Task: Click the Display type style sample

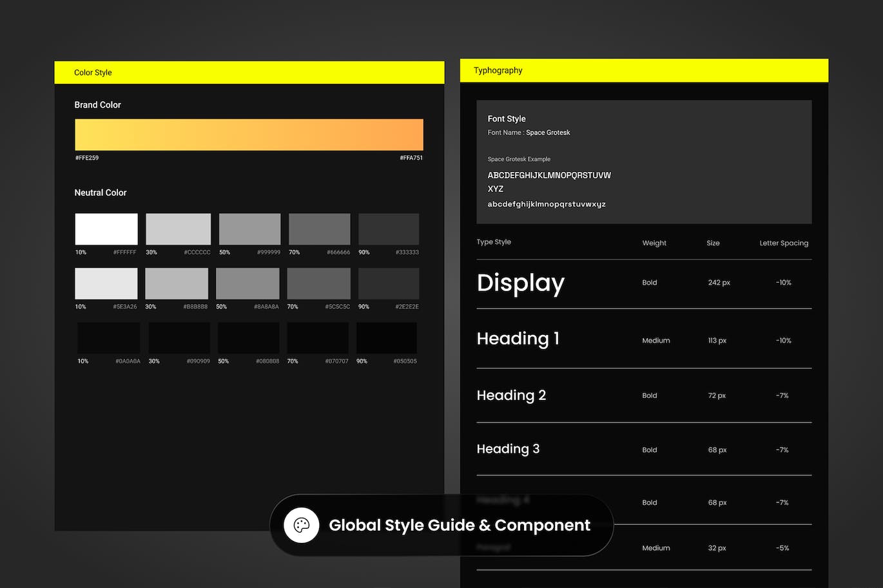Action: pyautogui.click(x=521, y=283)
